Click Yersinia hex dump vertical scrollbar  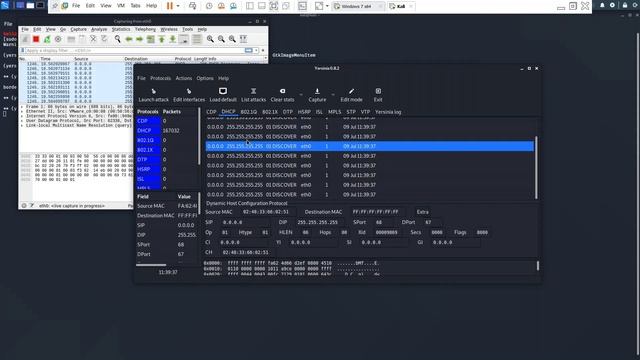click(538, 266)
